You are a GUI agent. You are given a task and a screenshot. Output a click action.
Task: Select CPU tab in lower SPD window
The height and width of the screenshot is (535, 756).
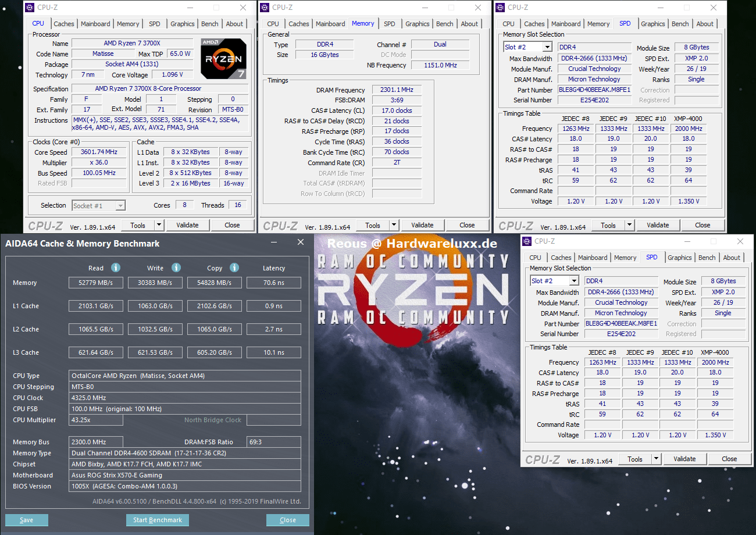point(535,258)
